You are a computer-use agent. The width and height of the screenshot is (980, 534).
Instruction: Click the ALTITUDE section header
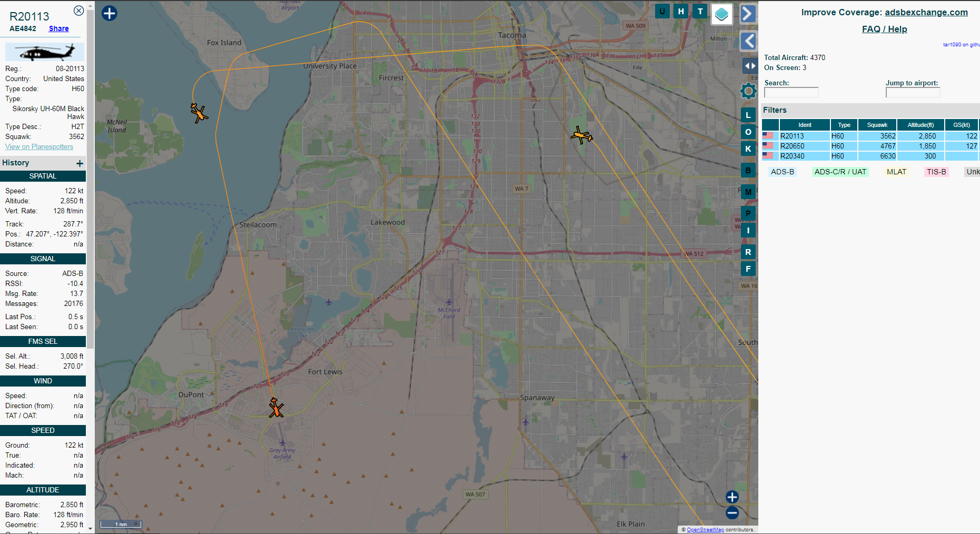click(x=43, y=490)
